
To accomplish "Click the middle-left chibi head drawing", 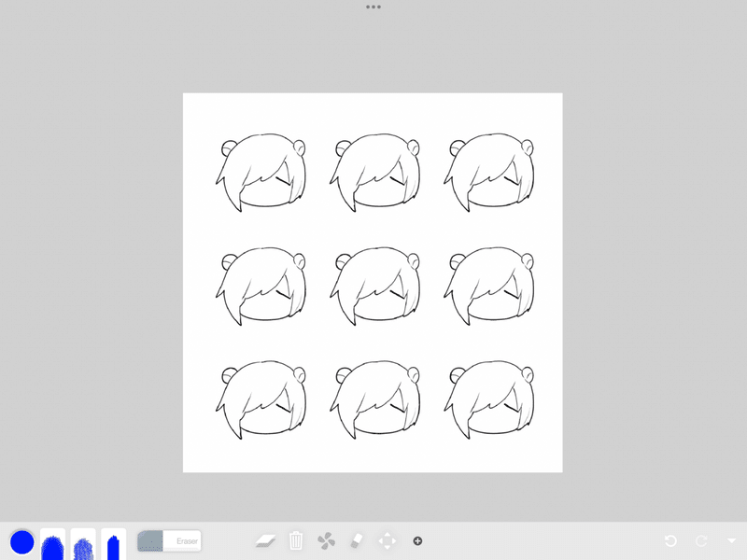I will tap(261, 286).
